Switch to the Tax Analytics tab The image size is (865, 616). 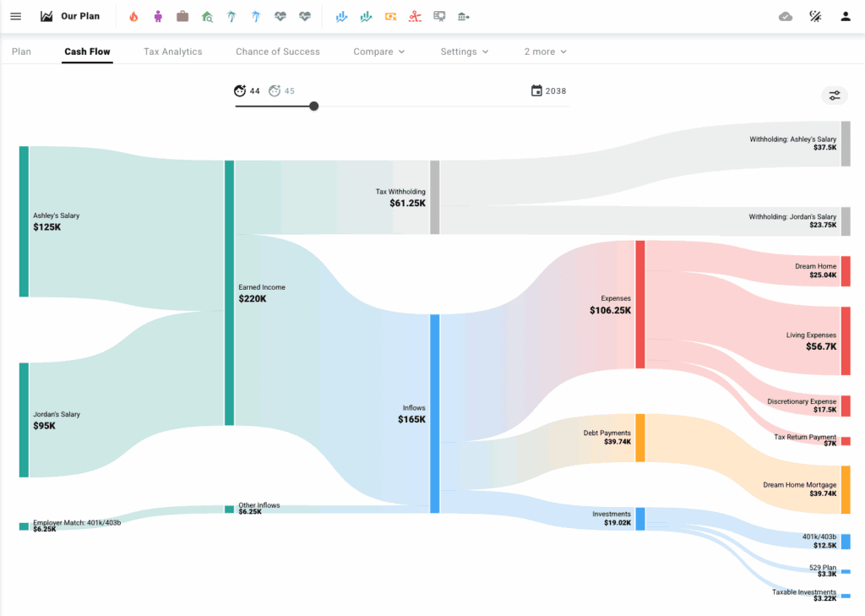point(172,52)
